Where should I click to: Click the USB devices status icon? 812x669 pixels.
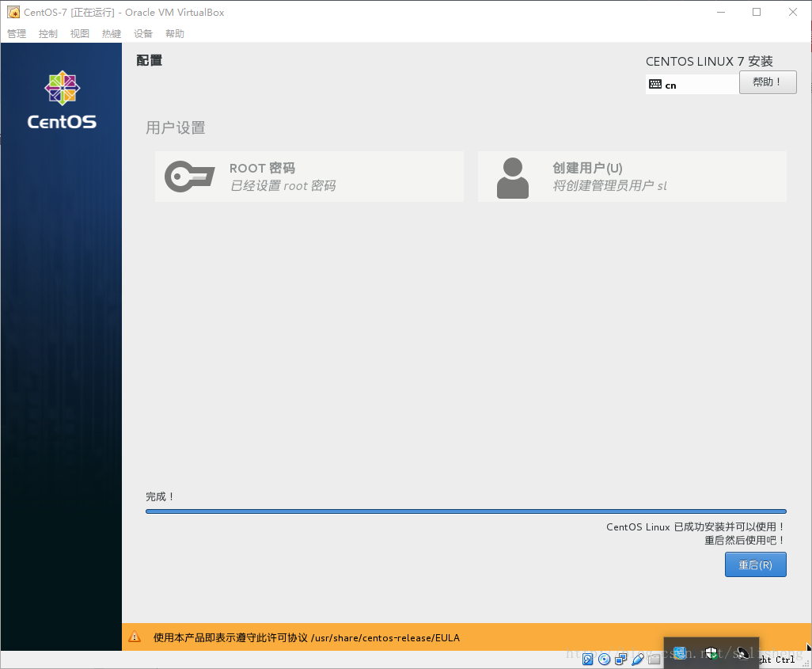[x=637, y=659]
